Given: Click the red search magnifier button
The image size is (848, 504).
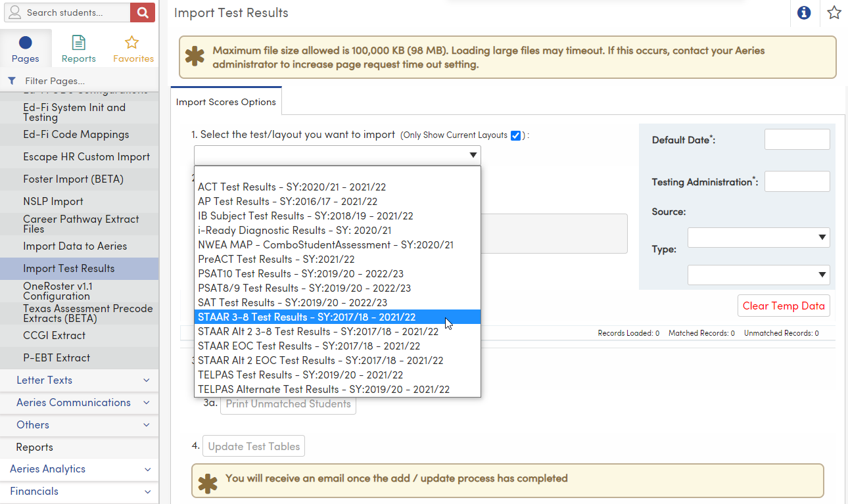Looking at the screenshot, I should point(143,12).
